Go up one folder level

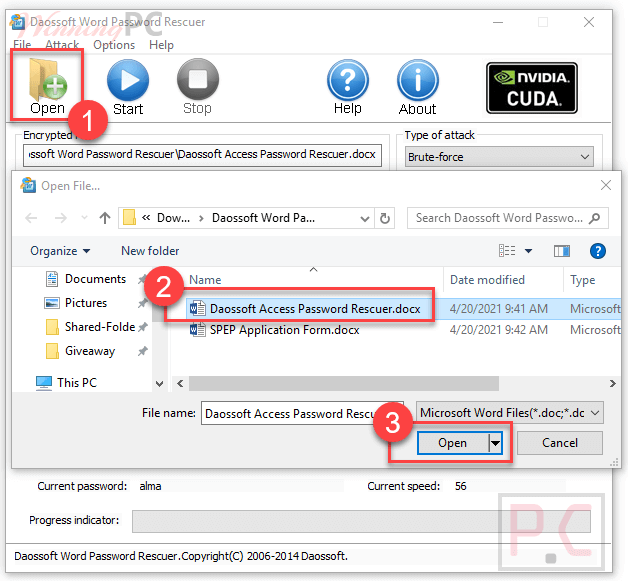click(x=105, y=218)
